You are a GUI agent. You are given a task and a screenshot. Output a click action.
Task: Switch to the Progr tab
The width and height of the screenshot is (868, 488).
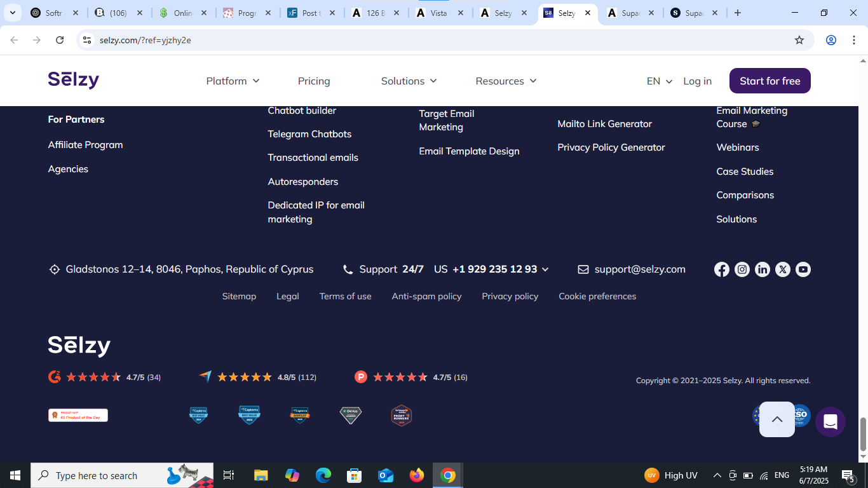pyautogui.click(x=248, y=13)
